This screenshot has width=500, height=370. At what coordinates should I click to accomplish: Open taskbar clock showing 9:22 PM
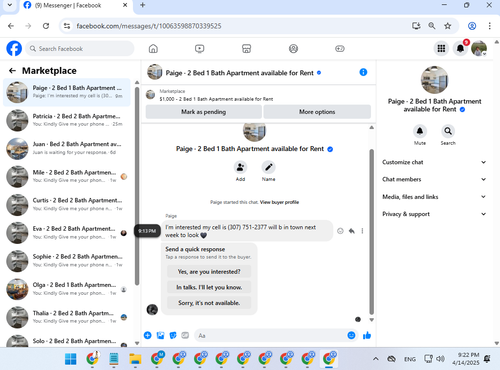click(x=466, y=359)
